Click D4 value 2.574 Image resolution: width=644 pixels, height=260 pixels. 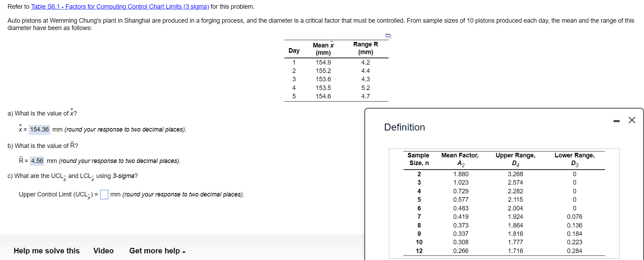(x=516, y=183)
